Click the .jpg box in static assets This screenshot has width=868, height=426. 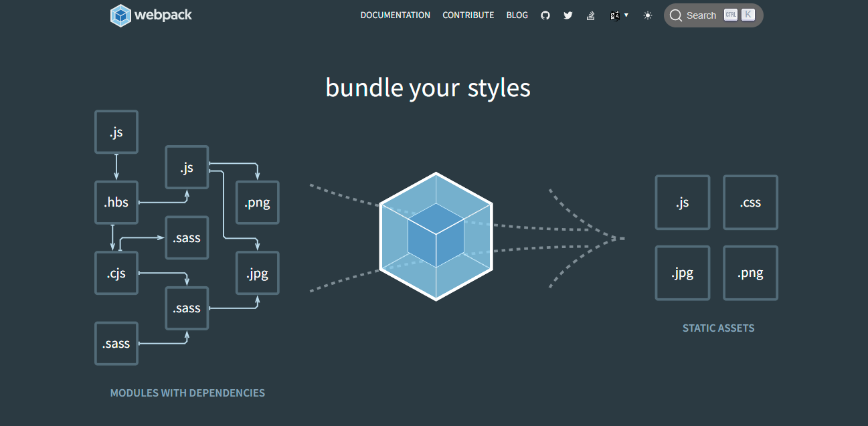[x=683, y=273]
